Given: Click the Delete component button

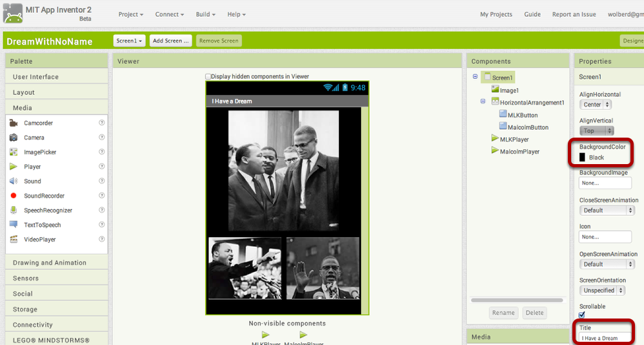Looking at the screenshot, I should click(534, 313).
